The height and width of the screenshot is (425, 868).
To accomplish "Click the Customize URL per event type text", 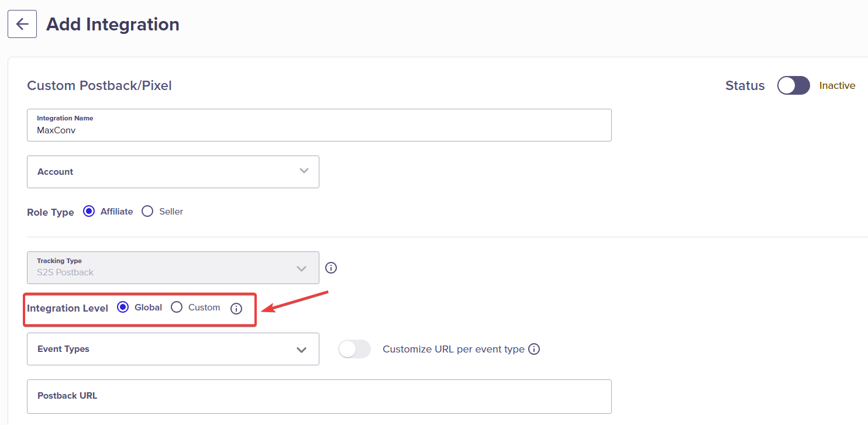I will pos(453,349).
